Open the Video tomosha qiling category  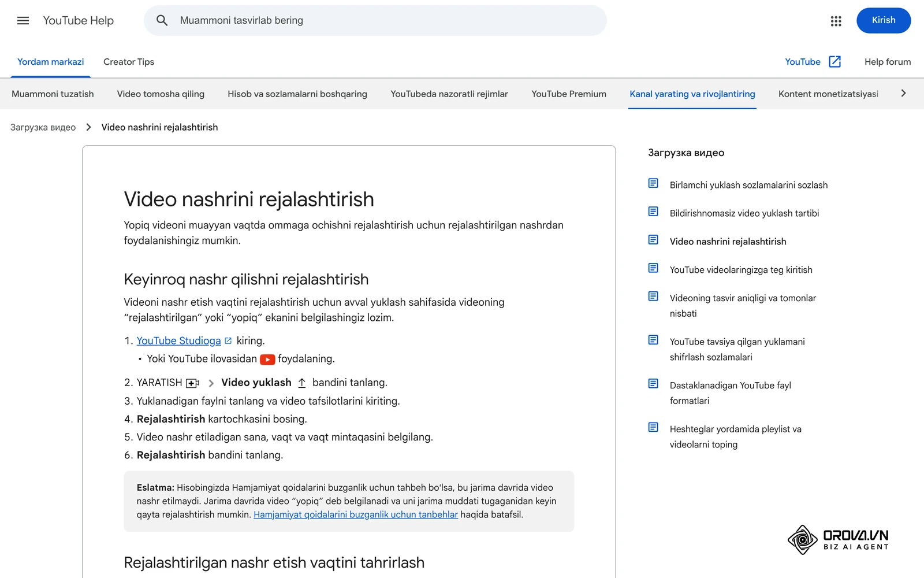[161, 94]
